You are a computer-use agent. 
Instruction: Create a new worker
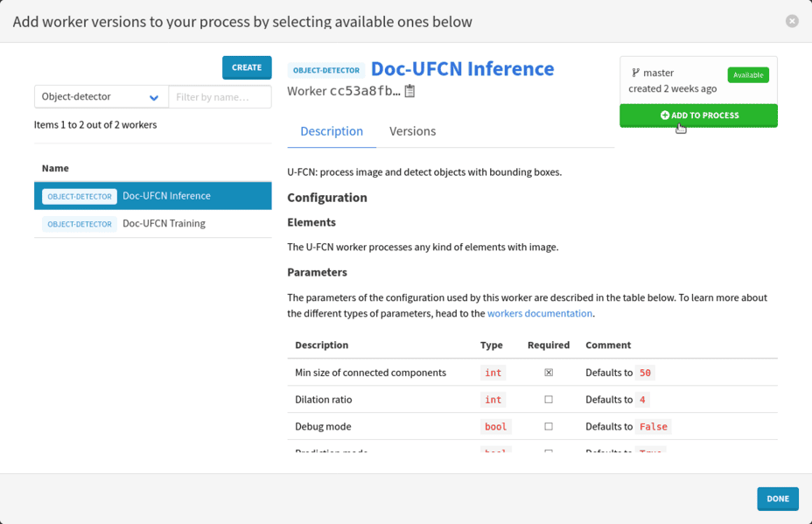tap(247, 67)
